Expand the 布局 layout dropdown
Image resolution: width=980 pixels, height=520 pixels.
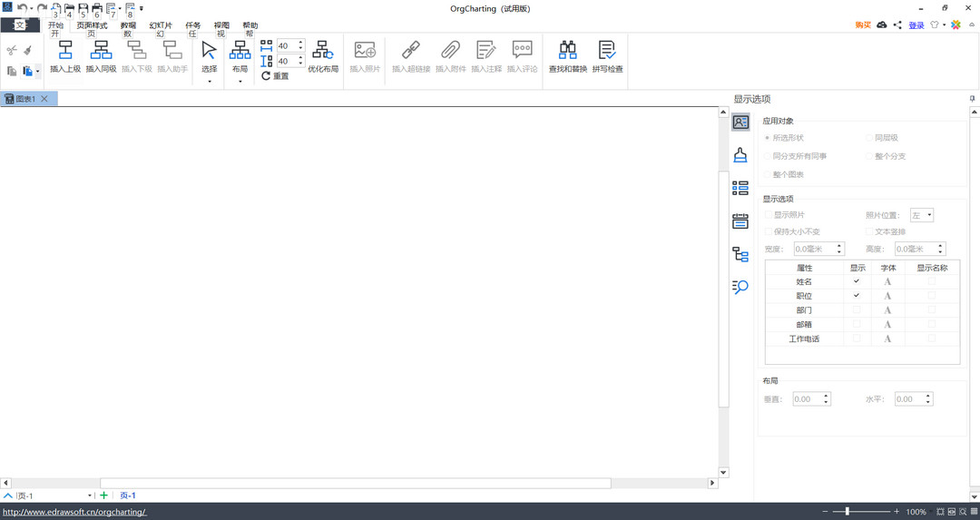(240, 82)
